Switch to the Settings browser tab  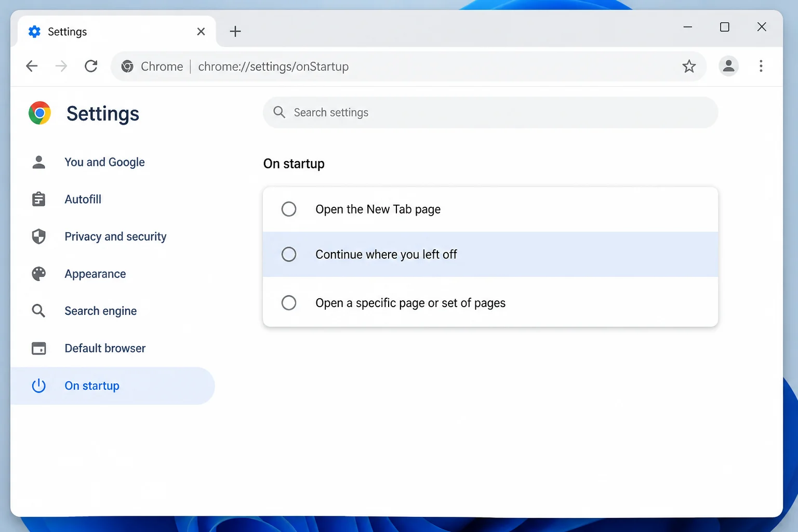[117, 32]
